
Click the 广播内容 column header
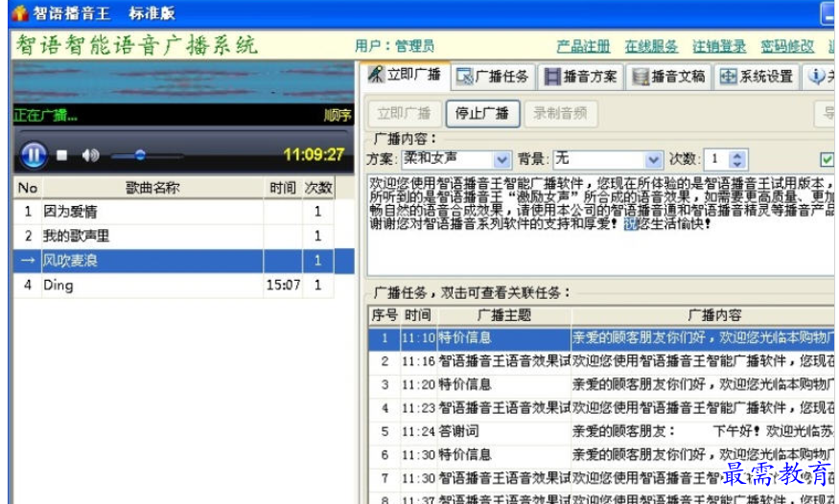click(x=703, y=315)
